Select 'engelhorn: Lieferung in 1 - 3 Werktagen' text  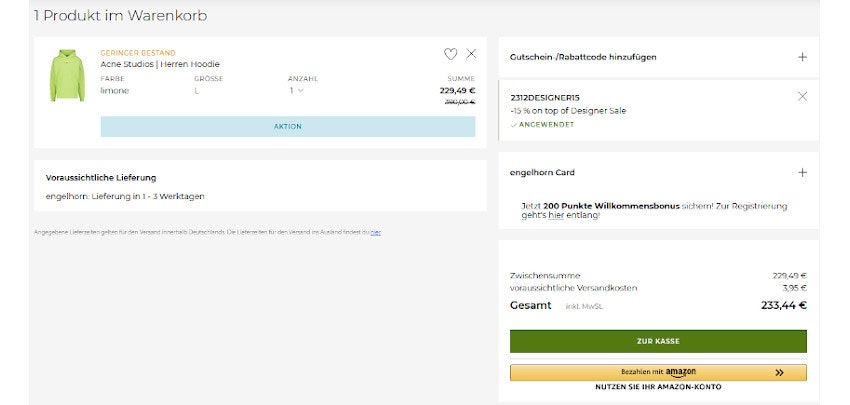125,196
